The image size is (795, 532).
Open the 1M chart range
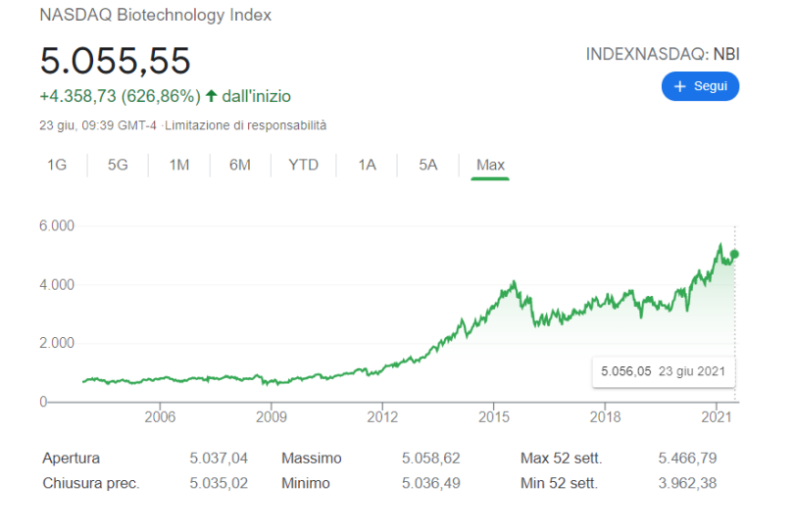pos(179,166)
